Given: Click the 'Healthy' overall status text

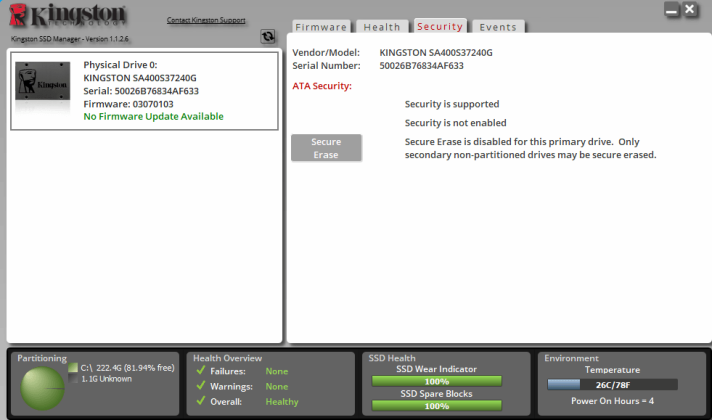Looking at the screenshot, I should (x=282, y=402).
